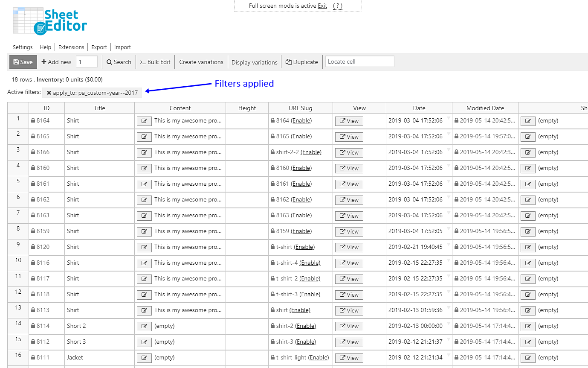Image resolution: width=588 pixels, height=368 pixels.
Task: Enable URL slug editing for row 9 t-shirt
Action: tap(304, 247)
